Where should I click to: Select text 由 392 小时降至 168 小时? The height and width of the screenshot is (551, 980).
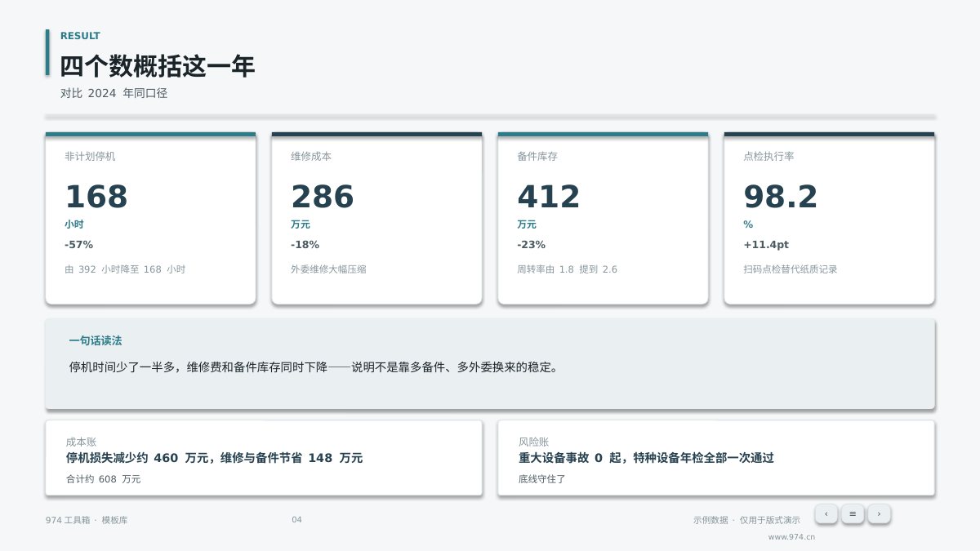coord(126,269)
